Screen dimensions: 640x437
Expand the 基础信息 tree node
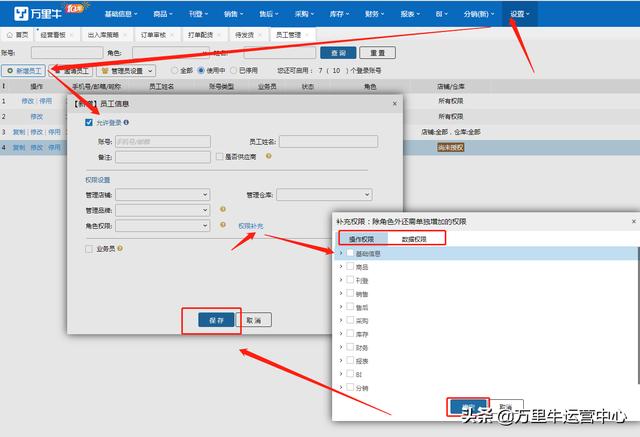click(x=341, y=253)
